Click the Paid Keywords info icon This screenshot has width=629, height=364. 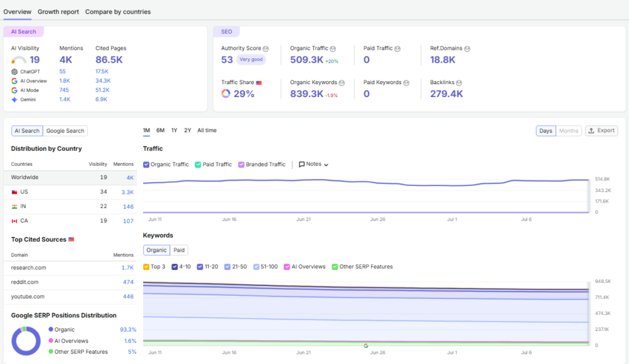tap(407, 83)
